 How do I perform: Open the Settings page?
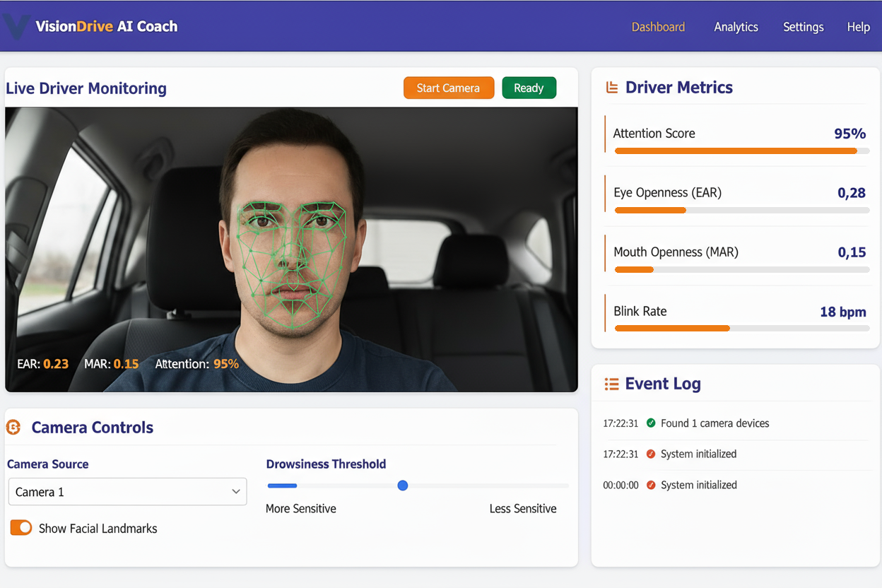pyautogui.click(x=803, y=27)
